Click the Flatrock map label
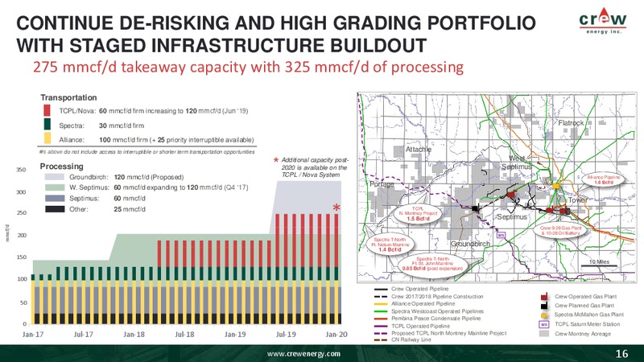The height and width of the screenshot is (362, 644). 571,123
